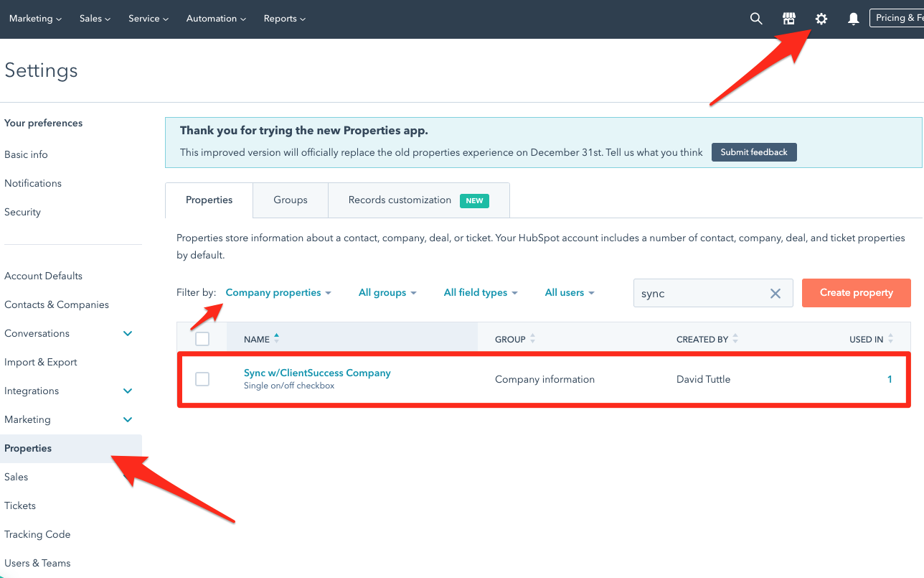924x578 pixels.
Task: Click the Company information group cell
Action: pos(544,379)
